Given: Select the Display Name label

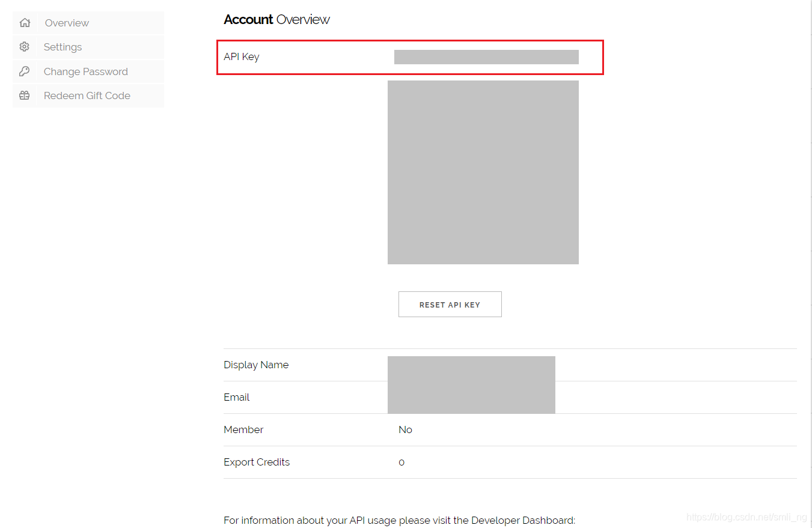Looking at the screenshot, I should pos(256,365).
